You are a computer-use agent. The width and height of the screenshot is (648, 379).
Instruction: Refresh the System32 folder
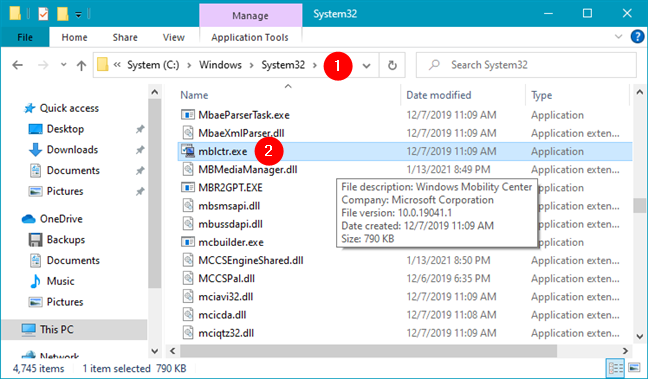click(x=392, y=65)
